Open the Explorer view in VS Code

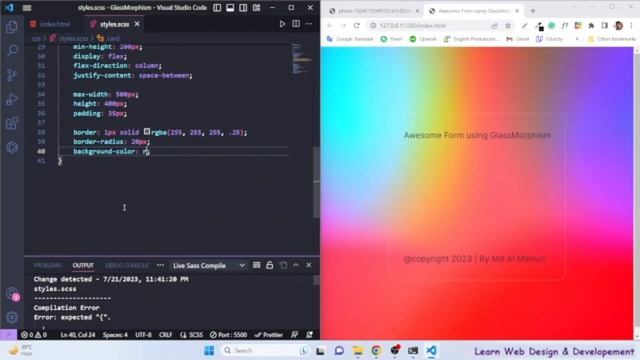click(x=12, y=27)
